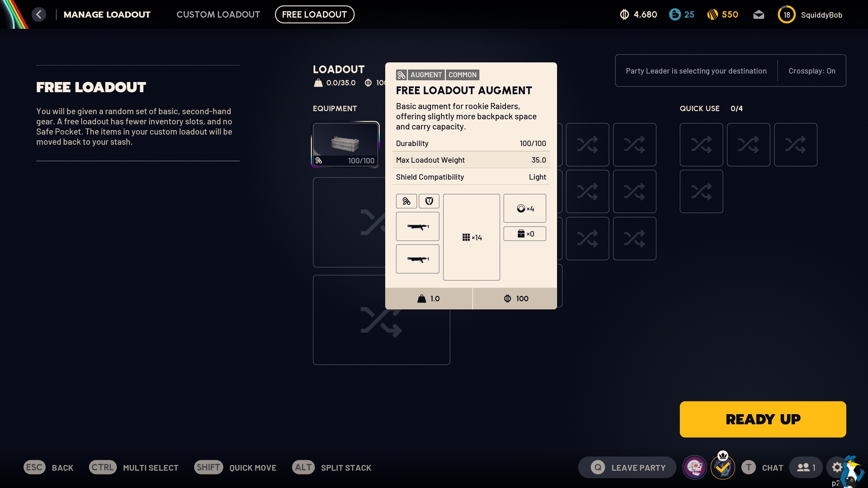Screen dimensions: 868x488
Task: Click the augment slot icon in tooltip
Action: [x=406, y=201]
